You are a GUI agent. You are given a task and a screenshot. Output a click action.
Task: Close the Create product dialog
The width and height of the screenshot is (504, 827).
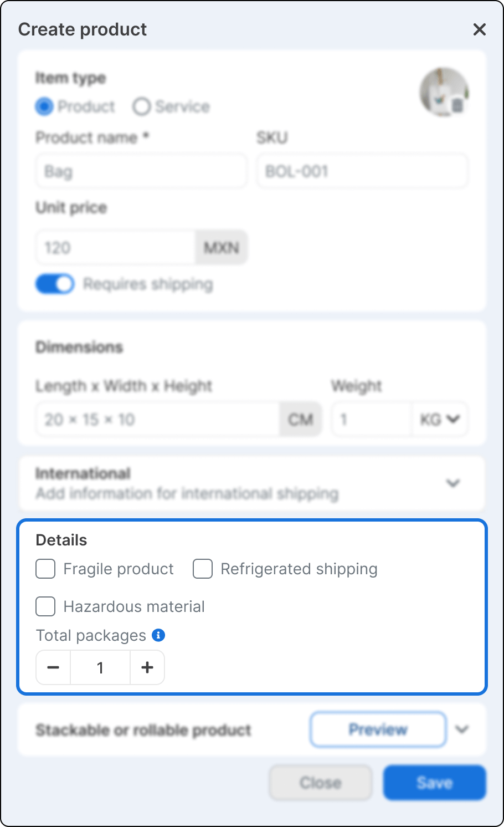(479, 29)
